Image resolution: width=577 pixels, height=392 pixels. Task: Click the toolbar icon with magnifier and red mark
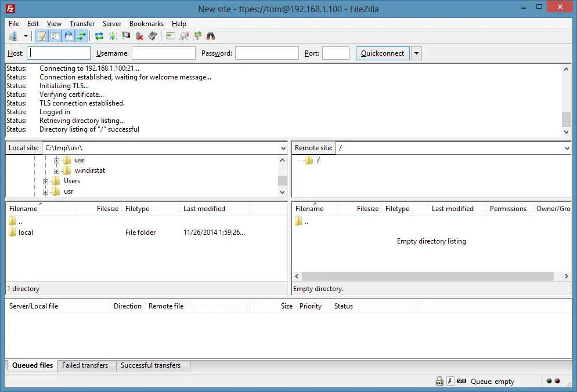pos(184,36)
